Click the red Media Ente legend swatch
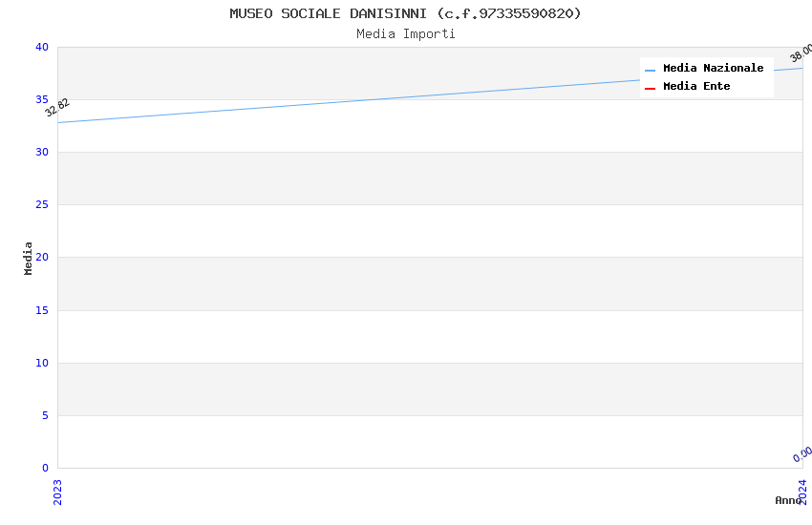Image resolution: width=812 pixels, height=525 pixels. 651,88
